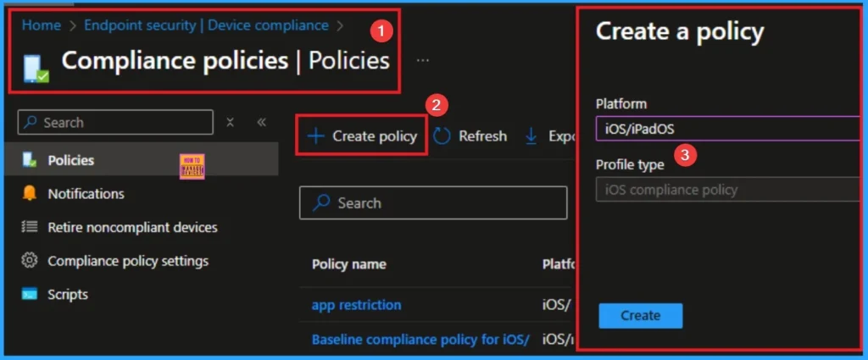Click the Scripts terminal icon

30,294
